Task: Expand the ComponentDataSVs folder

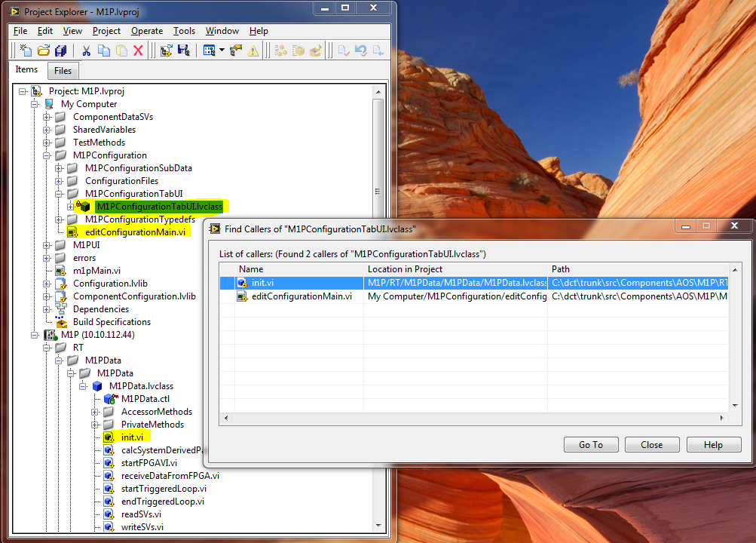Action: tap(47, 117)
